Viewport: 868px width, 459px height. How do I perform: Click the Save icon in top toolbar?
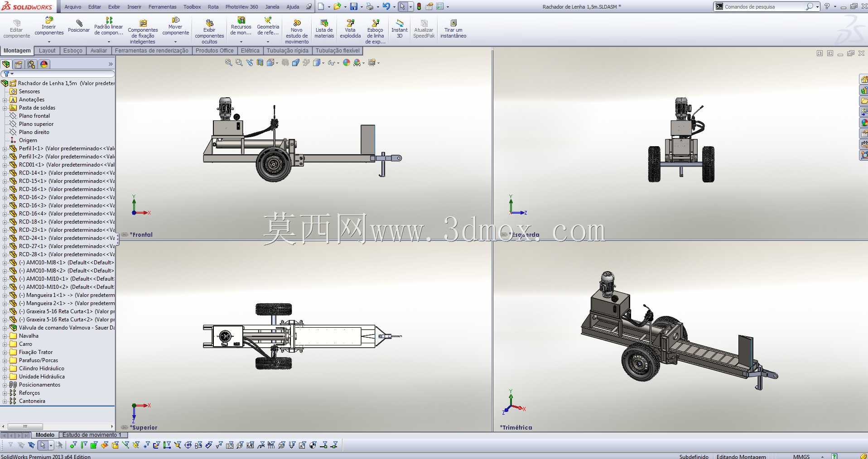tap(354, 6)
